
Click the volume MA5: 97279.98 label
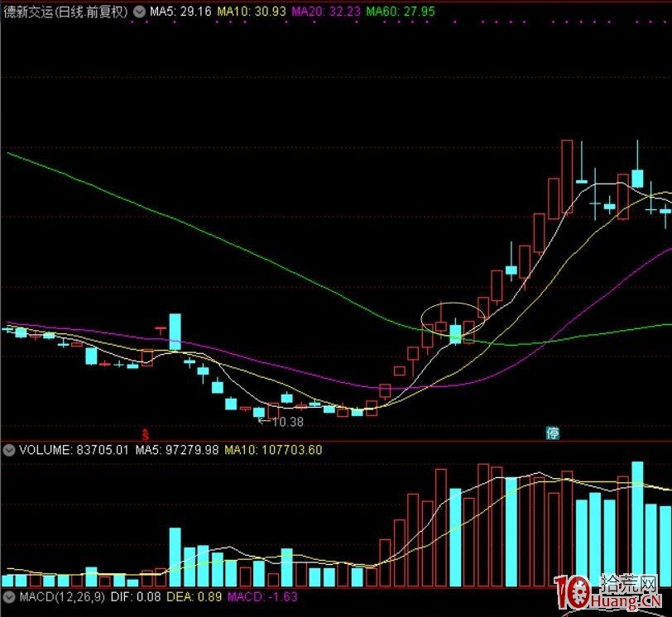[177, 450]
